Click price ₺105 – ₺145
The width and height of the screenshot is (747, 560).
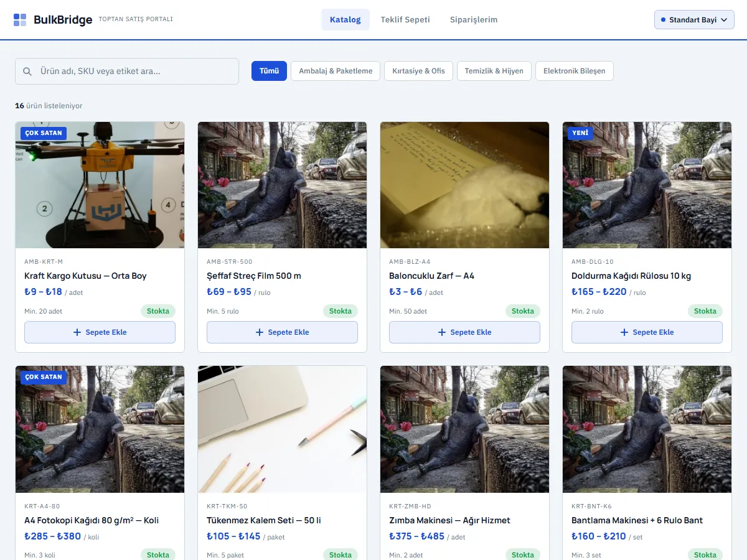pos(233,536)
